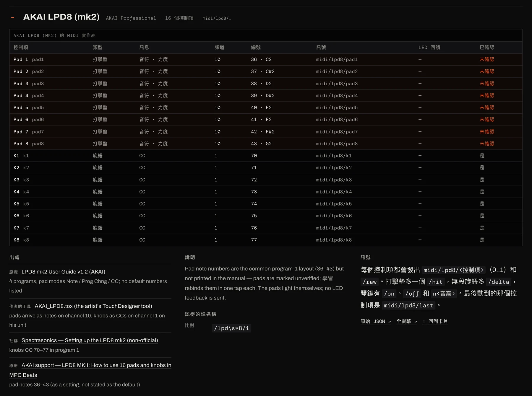Click the midi/lpd8/k2 signal cell
Image resolution: width=532 pixels, height=396 pixels.
pos(334,167)
